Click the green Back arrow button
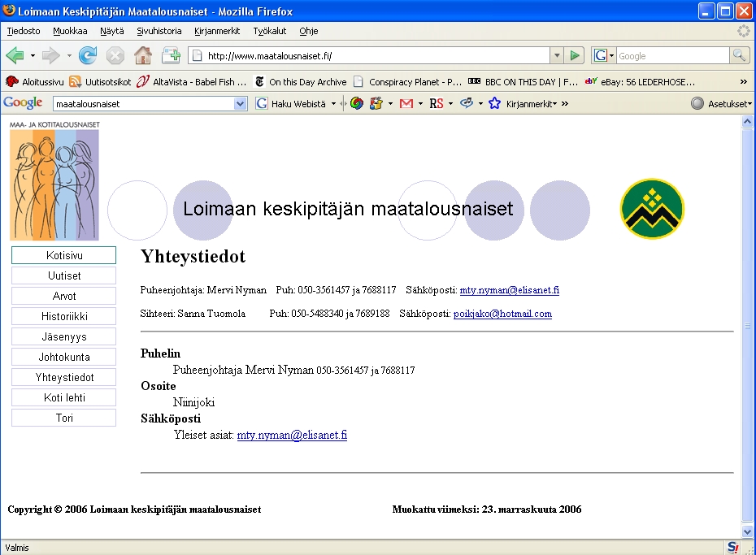Viewport: 756px width, 555px height. 15,55
